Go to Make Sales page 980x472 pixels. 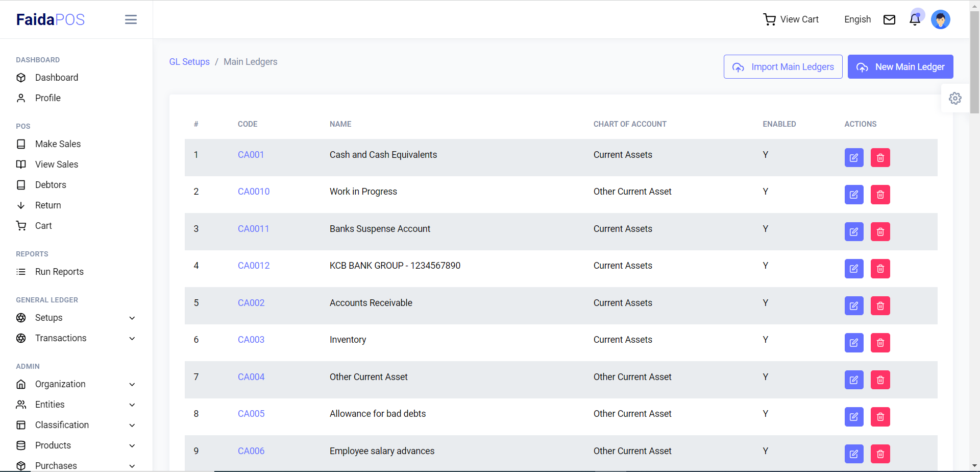[58, 144]
